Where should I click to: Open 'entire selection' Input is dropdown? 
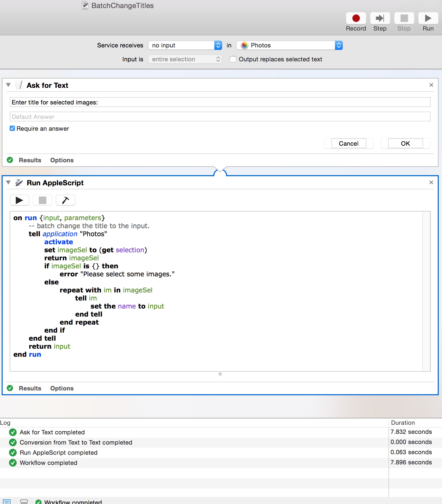pos(185,59)
